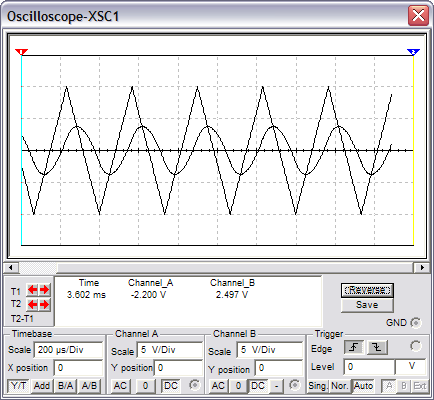Click Timebase X position field
Screen dimensions: 434x400
tap(78, 368)
